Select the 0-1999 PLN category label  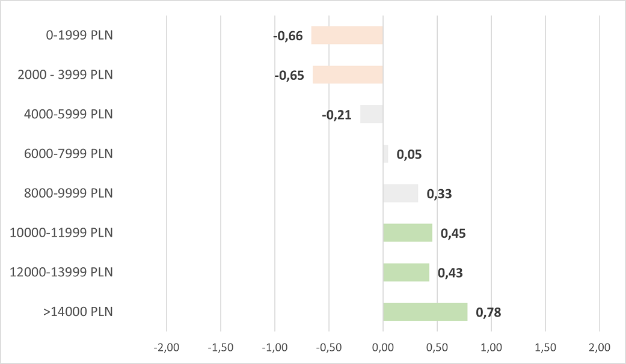79,35
